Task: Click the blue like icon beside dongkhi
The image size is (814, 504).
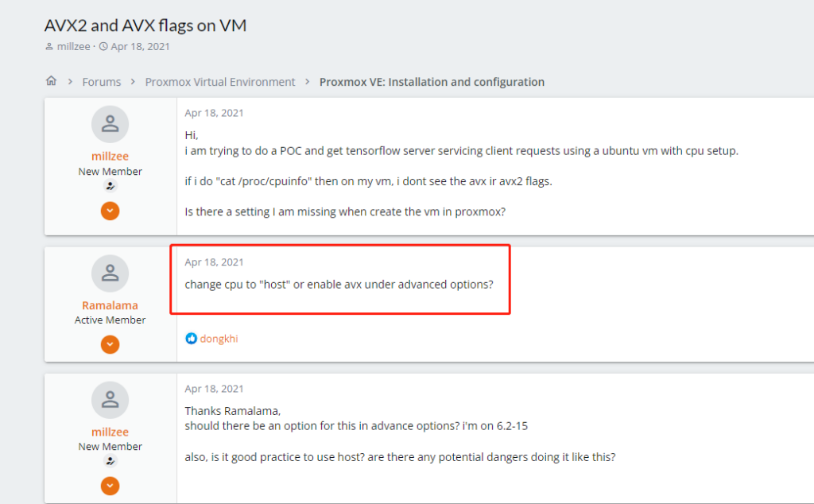Action: [191, 339]
